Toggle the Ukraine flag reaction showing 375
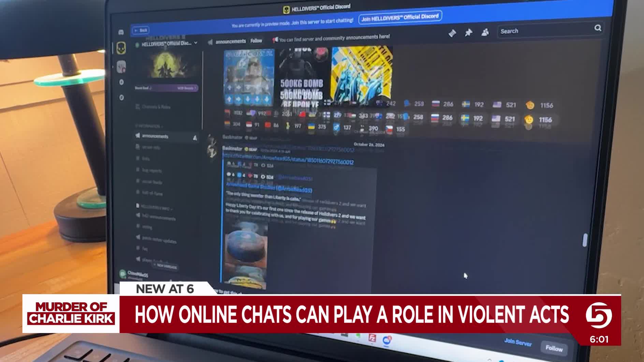This screenshot has width=644, height=362. pyautogui.click(x=317, y=127)
